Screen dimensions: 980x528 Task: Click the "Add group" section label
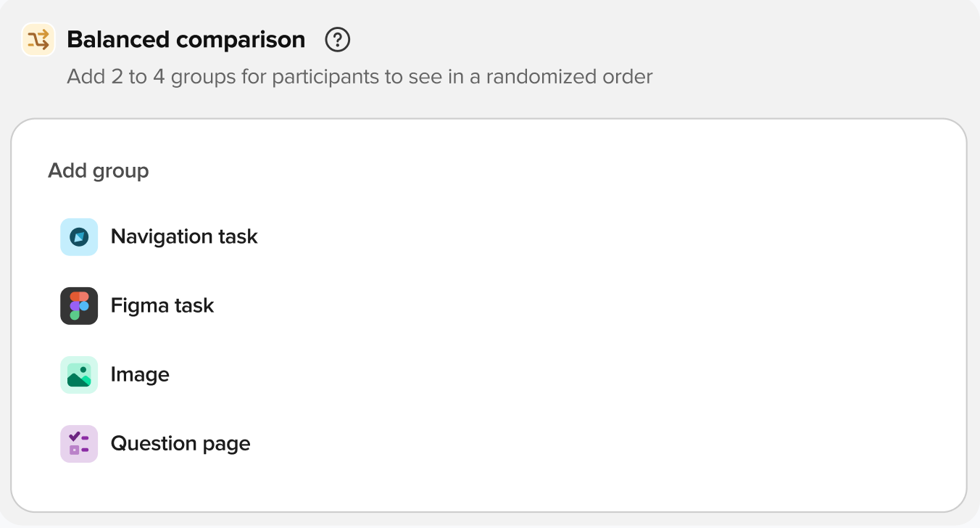(99, 170)
